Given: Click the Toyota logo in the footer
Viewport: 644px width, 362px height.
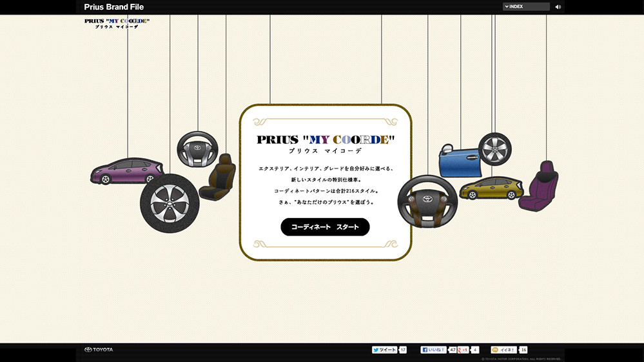Looking at the screenshot, I should click(x=99, y=350).
